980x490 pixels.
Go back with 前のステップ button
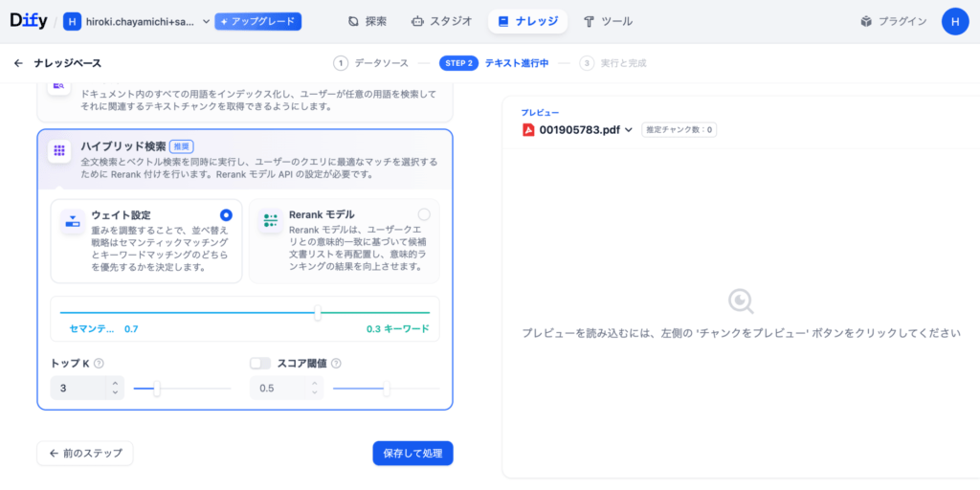tap(85, 453)
